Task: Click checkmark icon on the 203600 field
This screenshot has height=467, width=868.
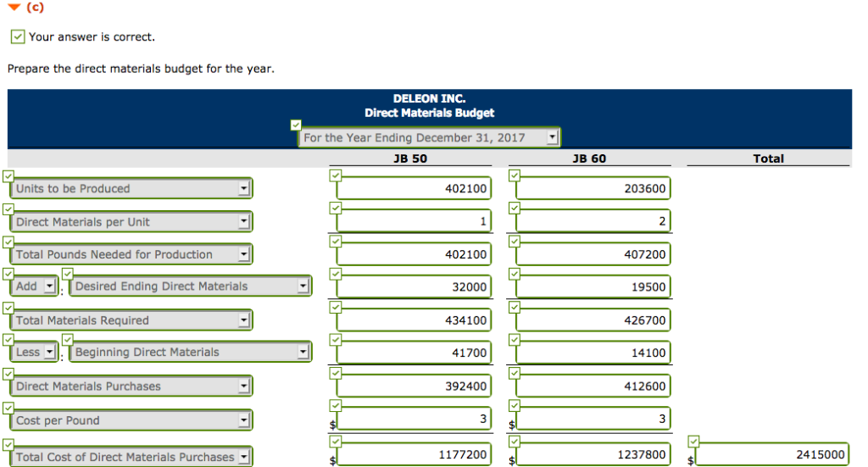Action: [x=515, y=175]
